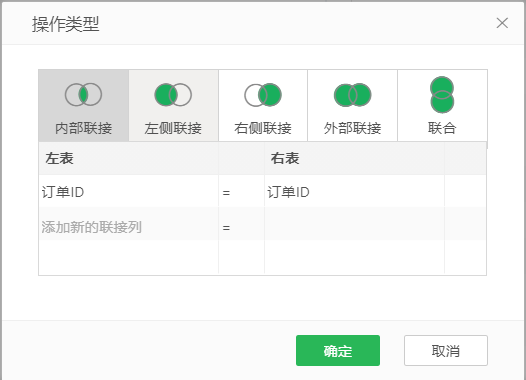Pick the right join Venn icon
This screenshot has width=526, height=380.
click(x=263, y=95)
